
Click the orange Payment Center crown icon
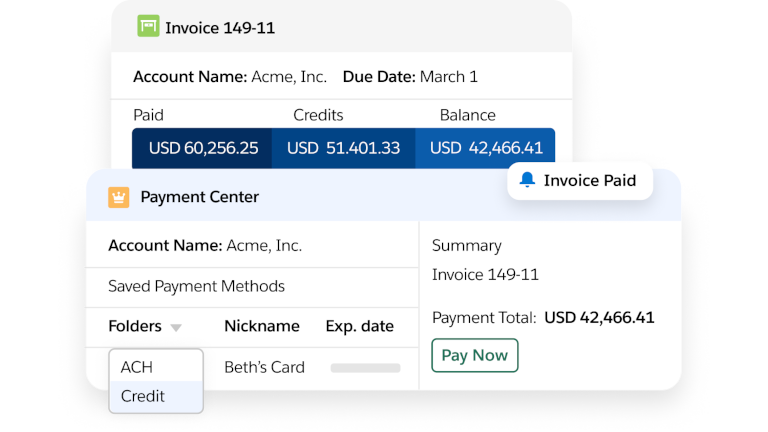click(x=119, y=197)
